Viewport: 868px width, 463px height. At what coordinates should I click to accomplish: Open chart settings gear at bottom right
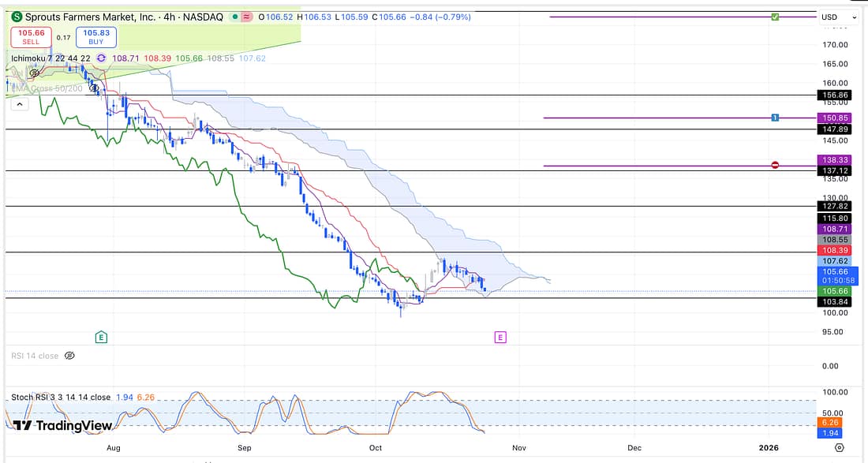(x=839, y=447)
